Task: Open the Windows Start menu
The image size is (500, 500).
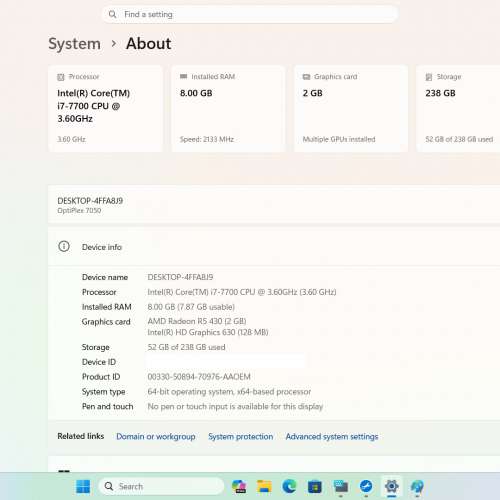Action: coord(83,486)
